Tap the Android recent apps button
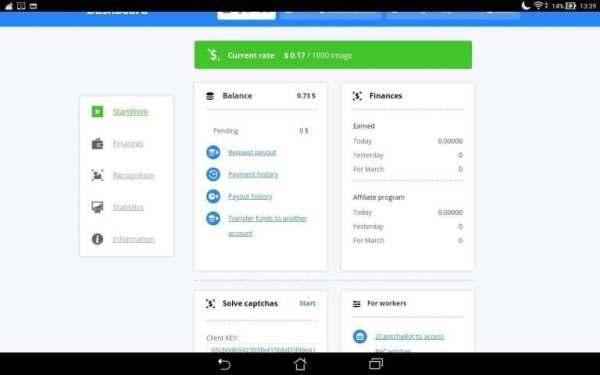600x375 pixels. point(376,364)
